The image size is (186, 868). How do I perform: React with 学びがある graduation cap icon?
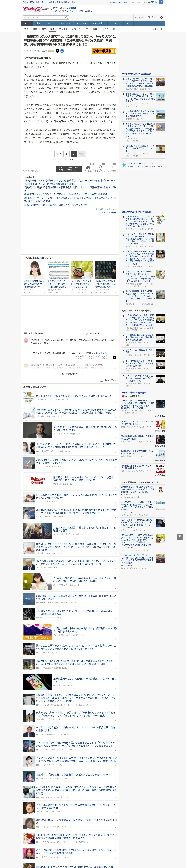89,168
